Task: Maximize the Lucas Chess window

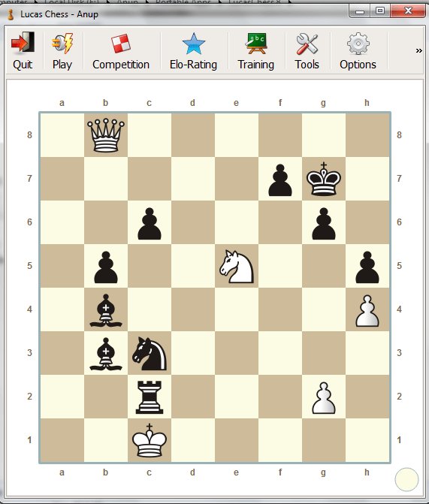Action: (380, 11)
